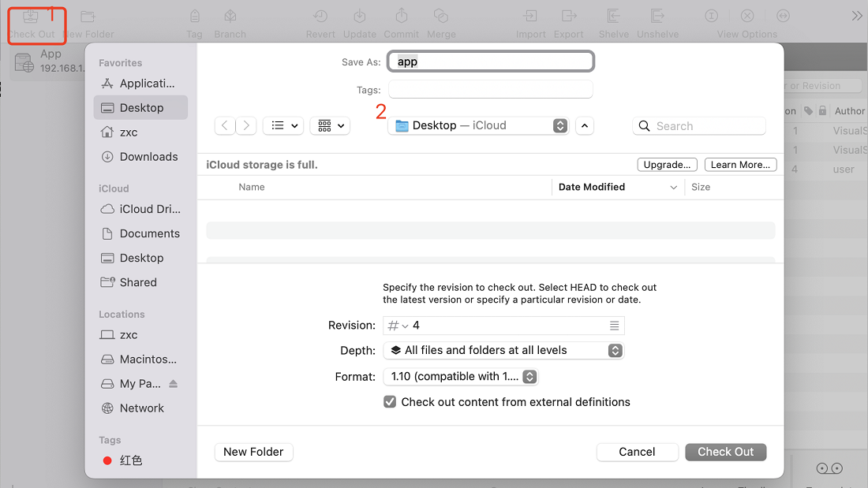Sort by the Name column header
This screenshot has height=488, width=868.
click(x=252, y=187)
